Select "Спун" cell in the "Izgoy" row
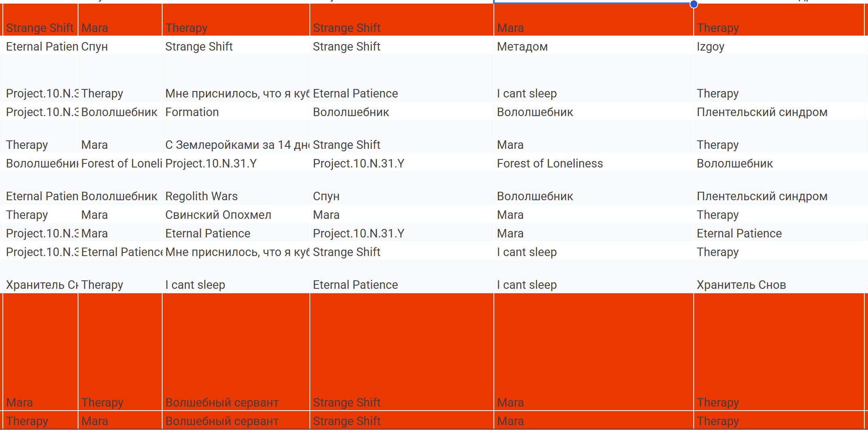The image size is (868, 430). 95,47
